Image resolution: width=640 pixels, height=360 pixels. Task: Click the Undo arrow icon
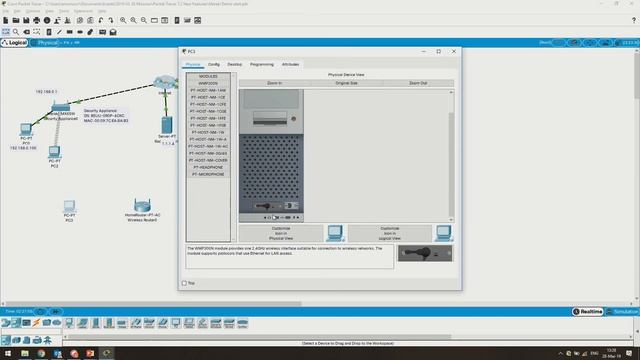100,20
